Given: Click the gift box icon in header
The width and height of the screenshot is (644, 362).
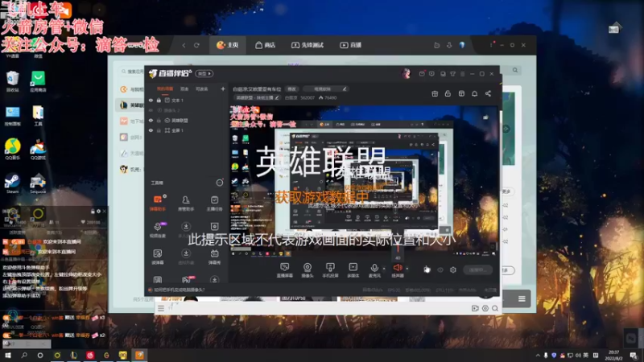Looking at the screenshot, I should [435, 93].
